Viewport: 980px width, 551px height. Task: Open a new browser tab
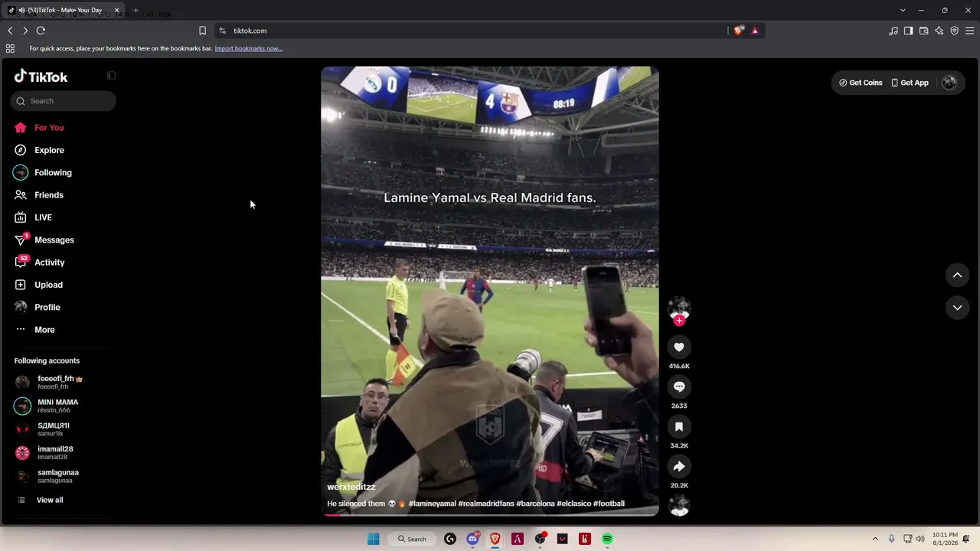pos(136,10)
